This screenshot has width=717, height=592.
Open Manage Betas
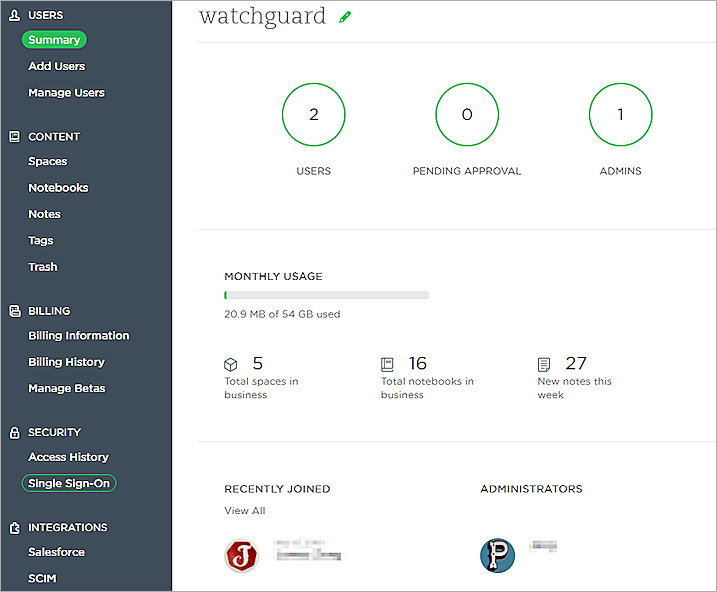(x=67, y=388)
